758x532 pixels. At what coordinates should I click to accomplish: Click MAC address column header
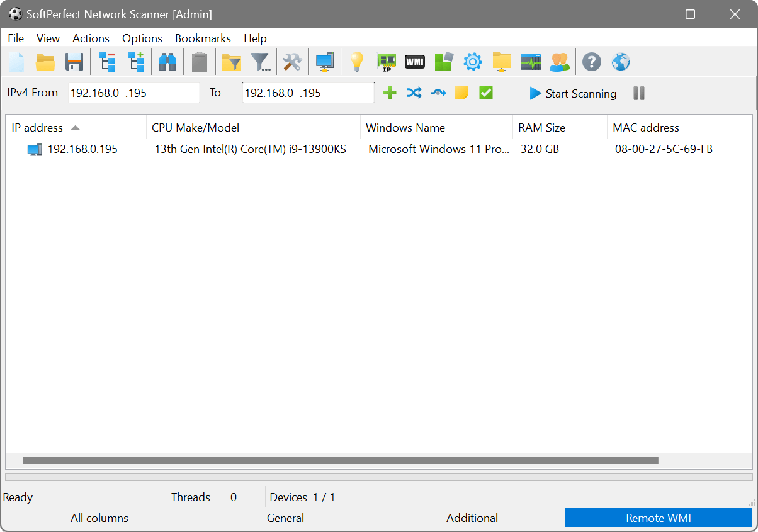pyautogui.click(x=677, y=128)
